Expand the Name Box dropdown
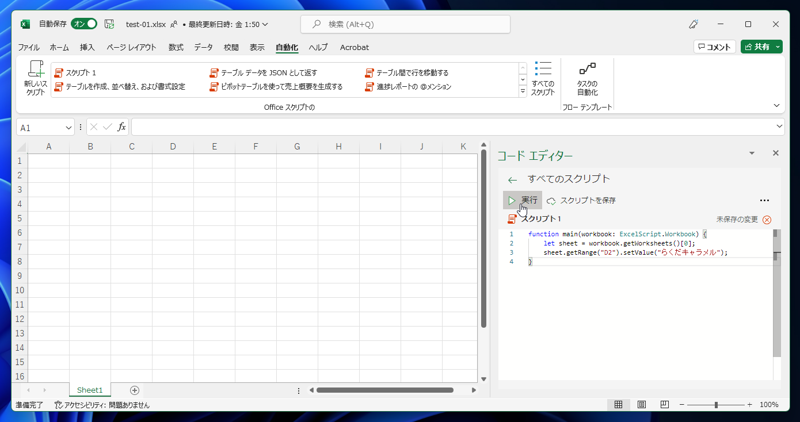This screenshot has width=800, height=422. 68,128
